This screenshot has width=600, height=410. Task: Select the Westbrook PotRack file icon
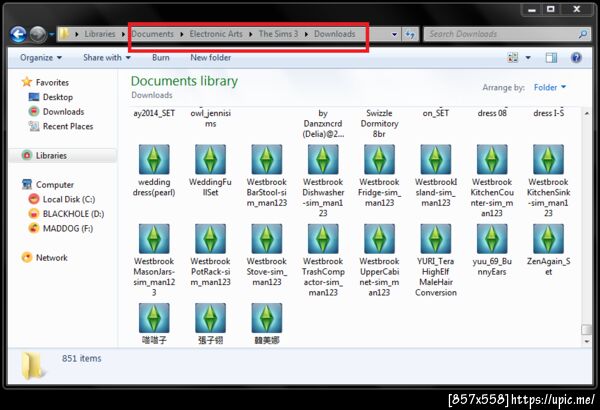210,239
